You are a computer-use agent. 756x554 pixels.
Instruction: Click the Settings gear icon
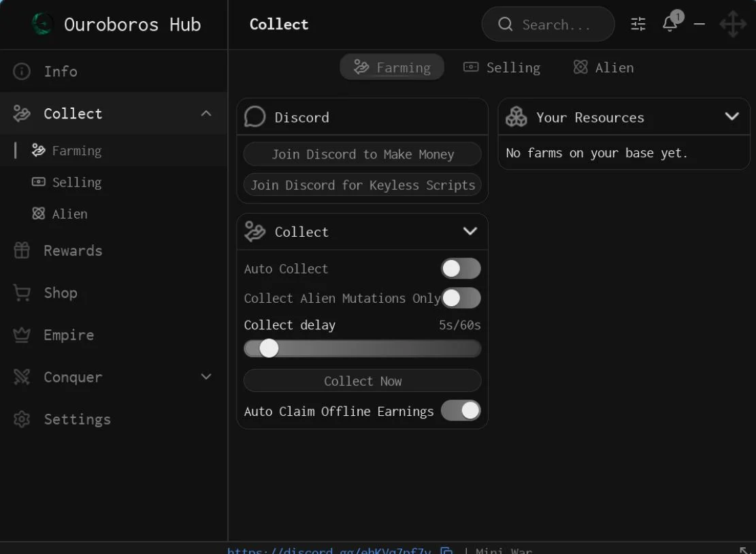(22, 419)
